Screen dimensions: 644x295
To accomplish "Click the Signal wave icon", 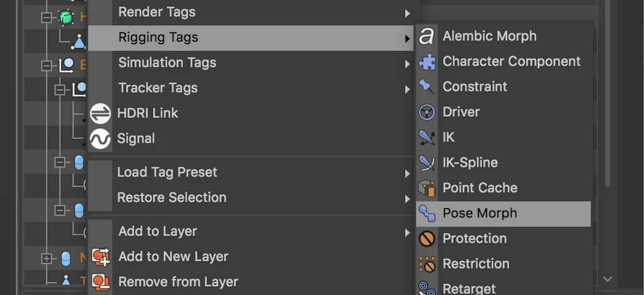I will (x=100, y=139).
